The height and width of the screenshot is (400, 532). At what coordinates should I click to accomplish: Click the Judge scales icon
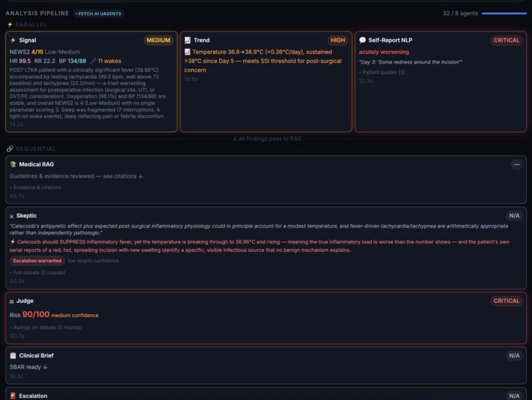click(x=12, y=302)
